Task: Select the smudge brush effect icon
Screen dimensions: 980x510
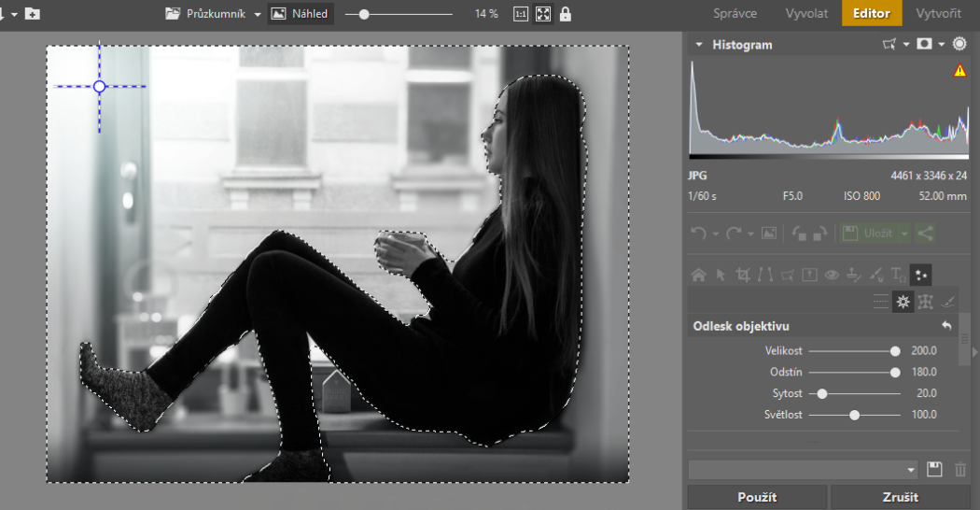Action: coord(948,303)
